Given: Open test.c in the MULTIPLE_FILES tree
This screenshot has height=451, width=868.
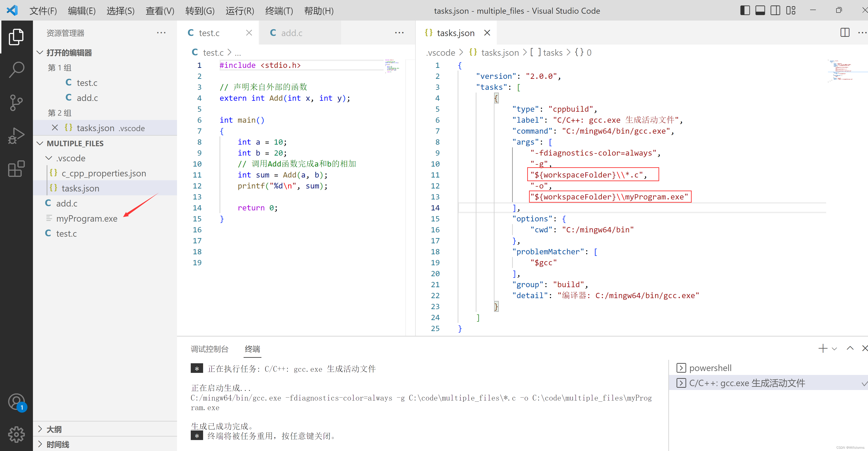Looking at the screenshot, I should pyautogui.click(x=105, y=233).
